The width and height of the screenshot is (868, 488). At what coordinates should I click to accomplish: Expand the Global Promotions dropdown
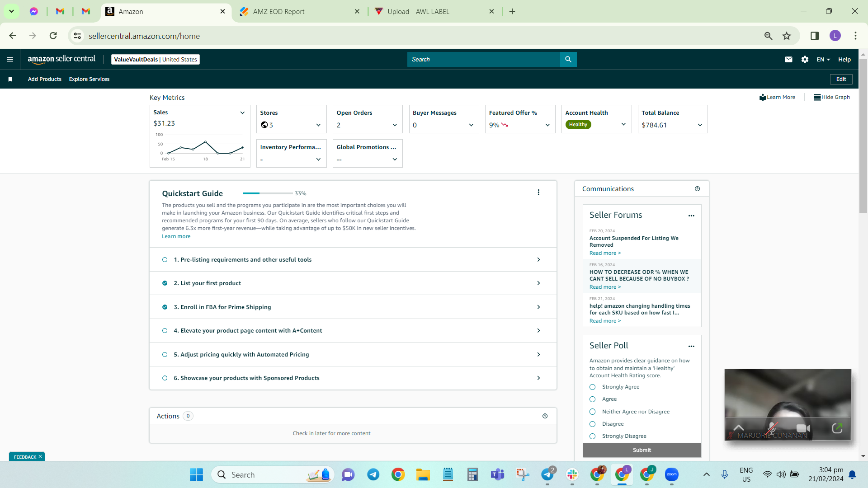[395, 160]
